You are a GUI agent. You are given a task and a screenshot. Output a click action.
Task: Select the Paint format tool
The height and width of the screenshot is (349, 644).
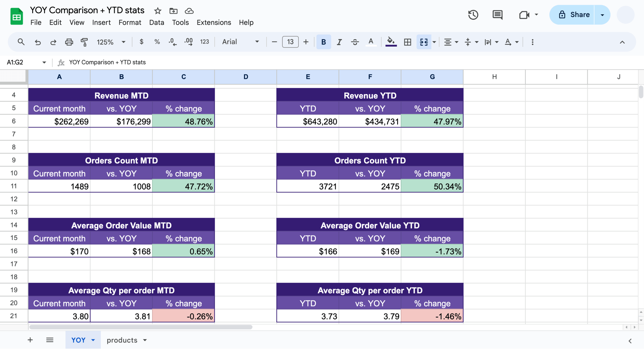[x=84, y=42]
